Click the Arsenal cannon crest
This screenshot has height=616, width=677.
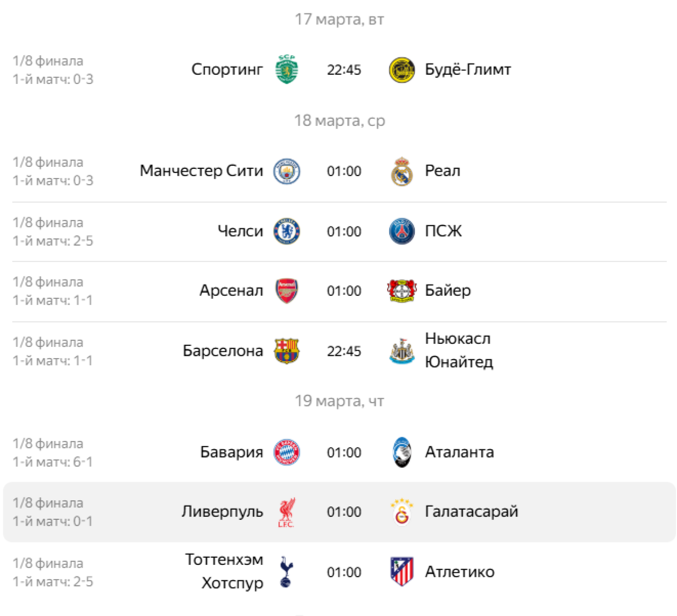pos(286,291)
